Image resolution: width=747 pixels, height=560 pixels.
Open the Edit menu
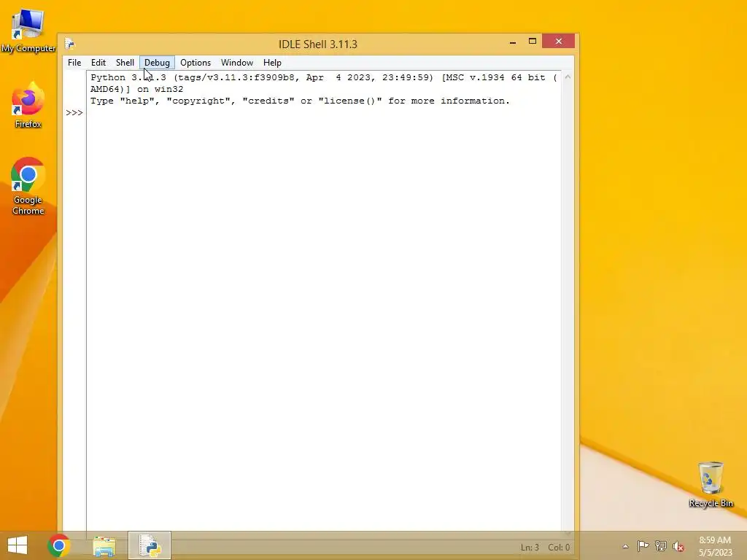coord(98,63)
